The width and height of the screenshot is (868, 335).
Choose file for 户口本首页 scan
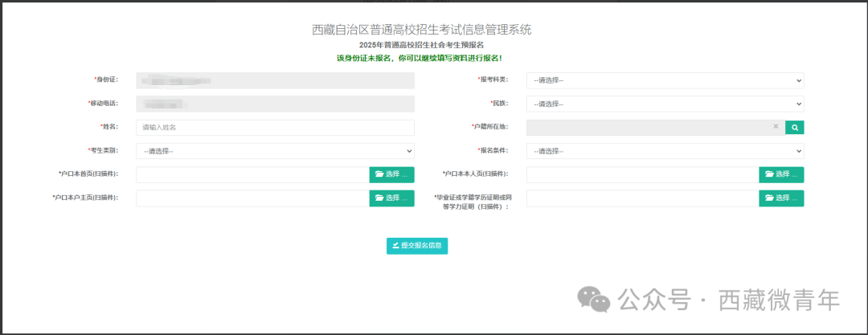(x=391, y=174)
